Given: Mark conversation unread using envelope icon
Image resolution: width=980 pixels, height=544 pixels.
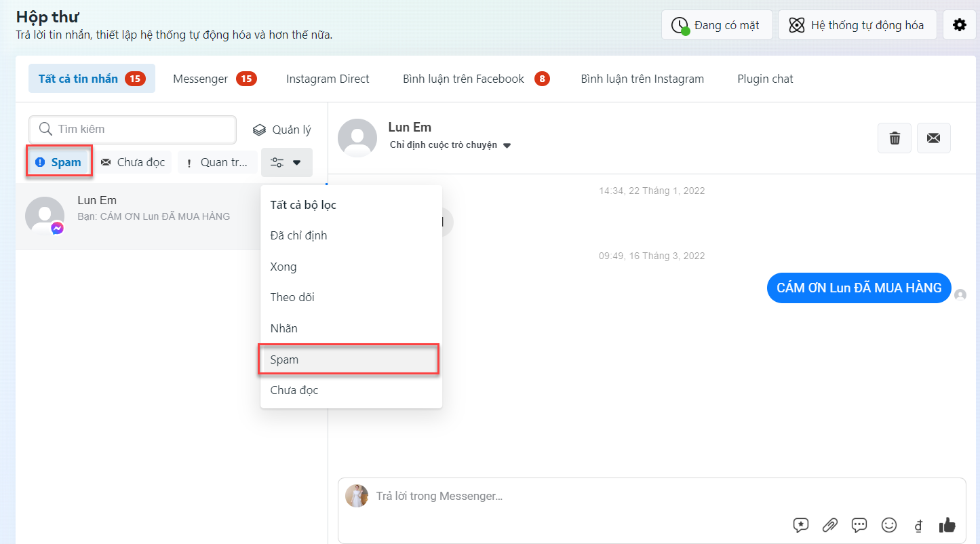Looking at the screenshot, I should 933,138.
